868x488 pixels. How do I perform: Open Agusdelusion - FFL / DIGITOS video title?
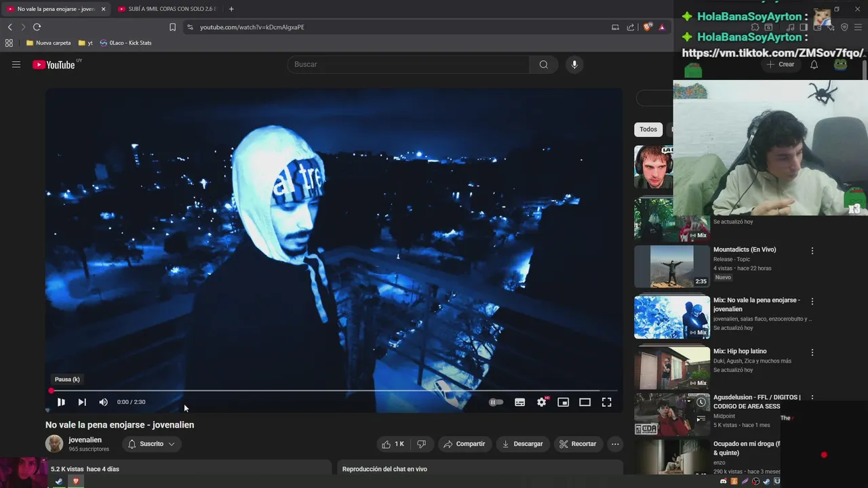[x=757, y=401]
